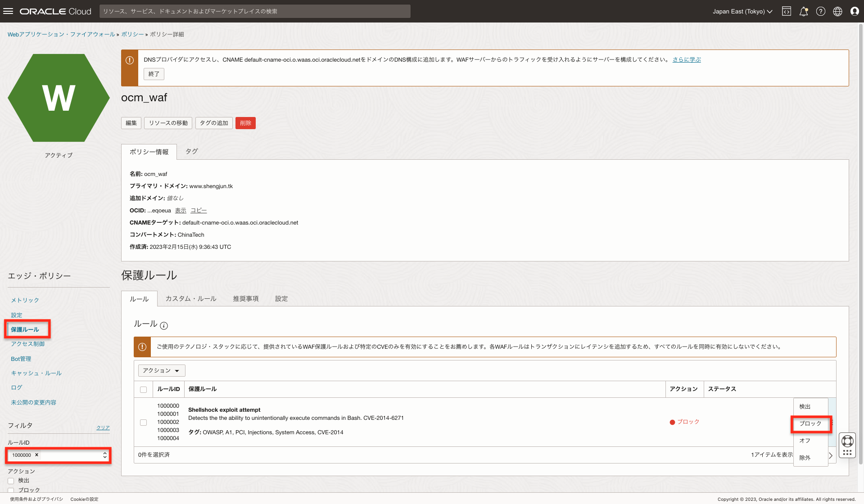The image size is (864, 504).
Task: Open the Japan East (Tokyo) region selector
Action: [x=742, y=11]
